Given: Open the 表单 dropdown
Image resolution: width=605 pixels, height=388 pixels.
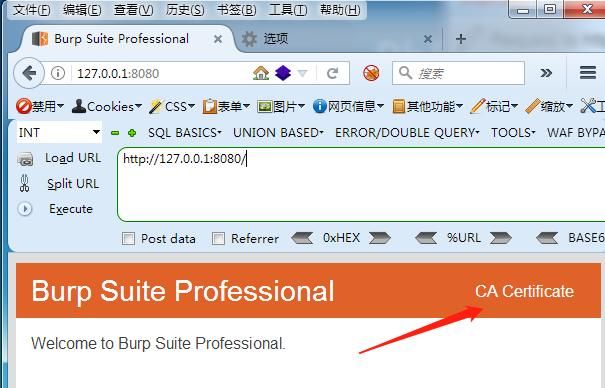Looking at the screenshot, I should click(x=226, y=106).
